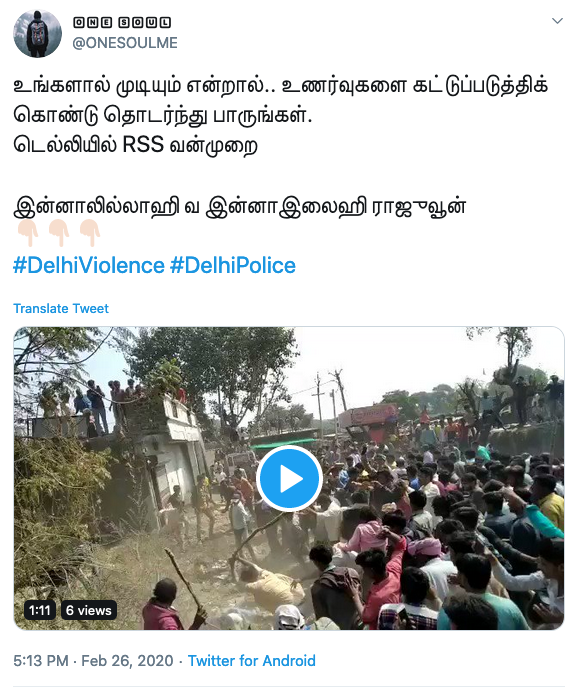
Task: Select the 5:13 PM time text
Action: pyautogui.click(x=41, y=660)
